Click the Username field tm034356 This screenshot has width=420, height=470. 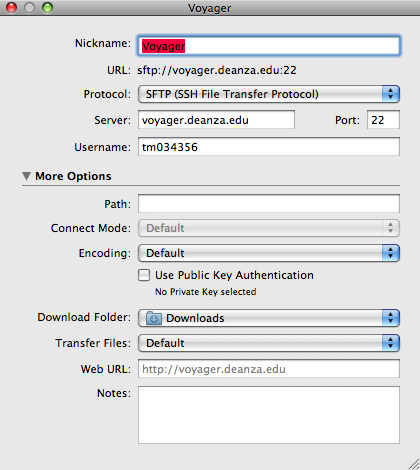point(269,147)
